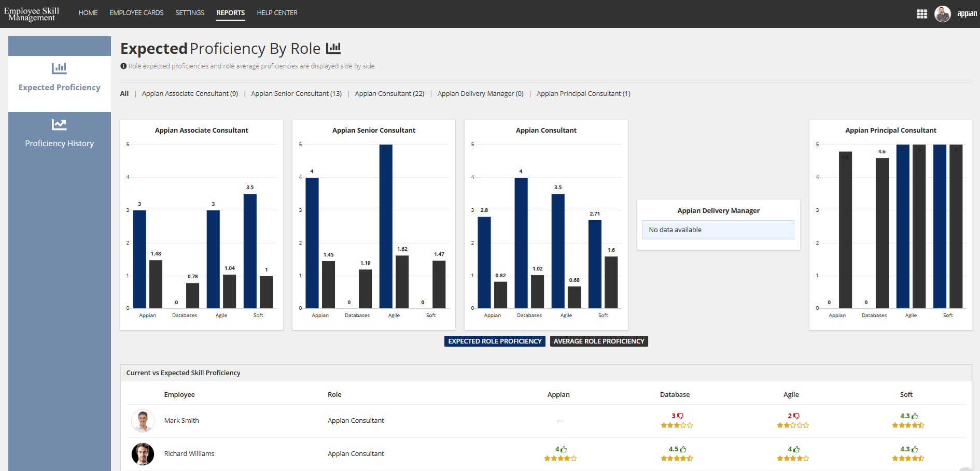Select the Appian Principal Consultant (1) filter
Image resolution: width=980 pixels, height=471 pixels.
(x=583, y=94)
